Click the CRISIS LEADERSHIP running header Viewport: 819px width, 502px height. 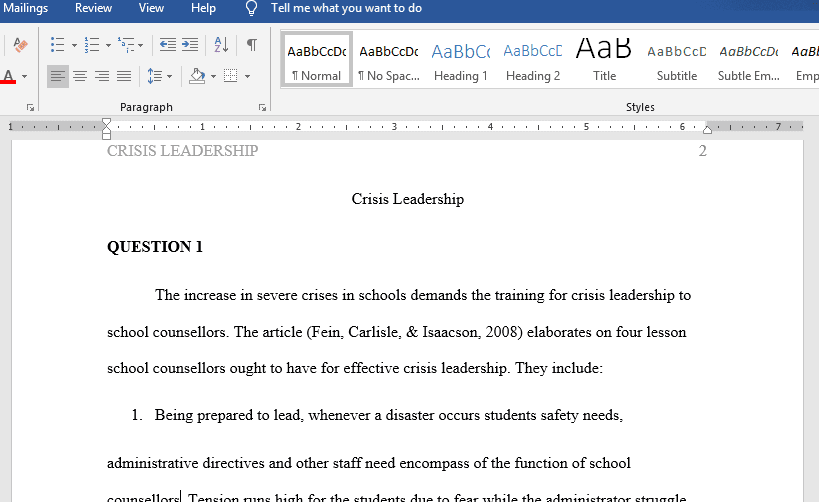pos(182,151)
